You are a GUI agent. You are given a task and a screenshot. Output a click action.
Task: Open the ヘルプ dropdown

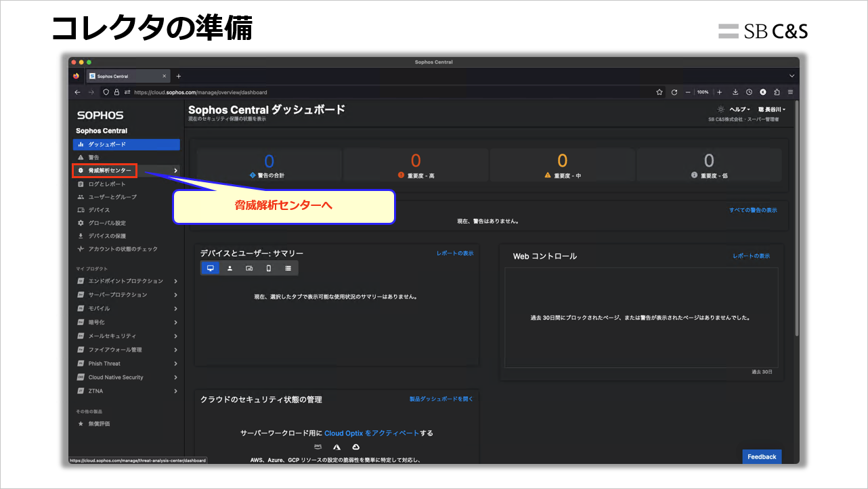coord(739,109)
